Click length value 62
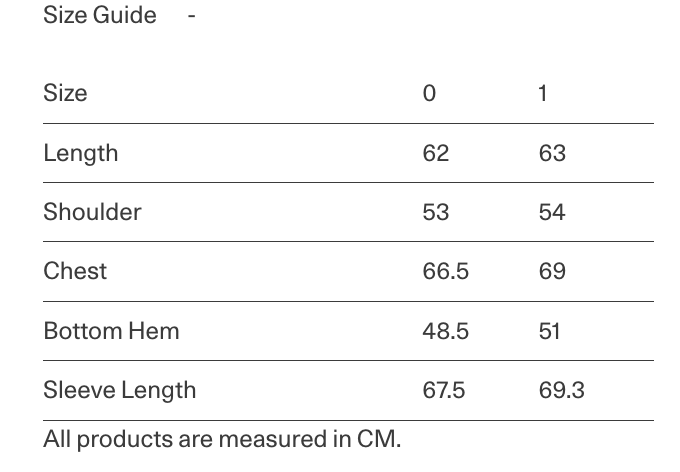The height and width of the screenshot is (472, 680). (x=436, y=153)
